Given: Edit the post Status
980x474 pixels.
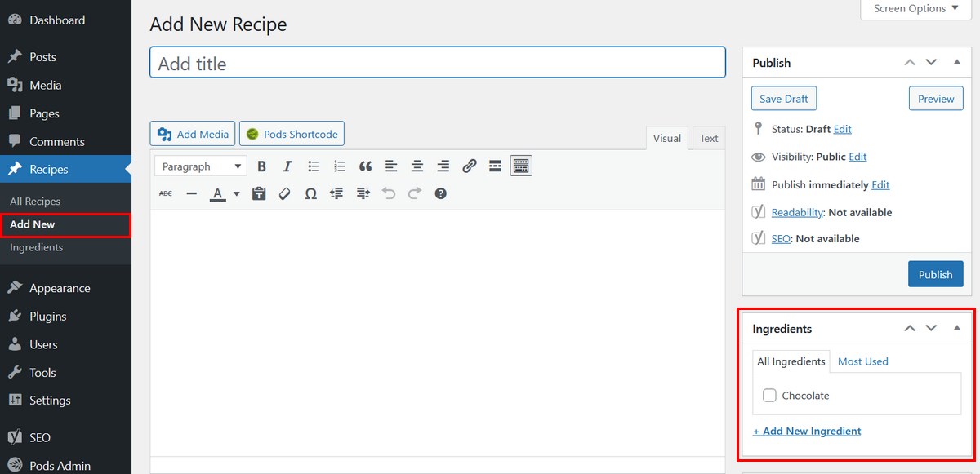Looking at the screenshot, I should tap(842, 129).
